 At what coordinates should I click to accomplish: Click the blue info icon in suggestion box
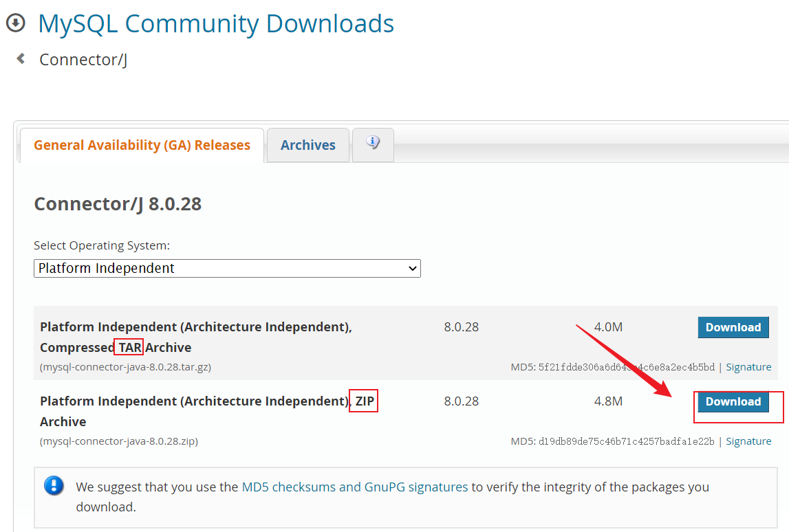(54, 486)
